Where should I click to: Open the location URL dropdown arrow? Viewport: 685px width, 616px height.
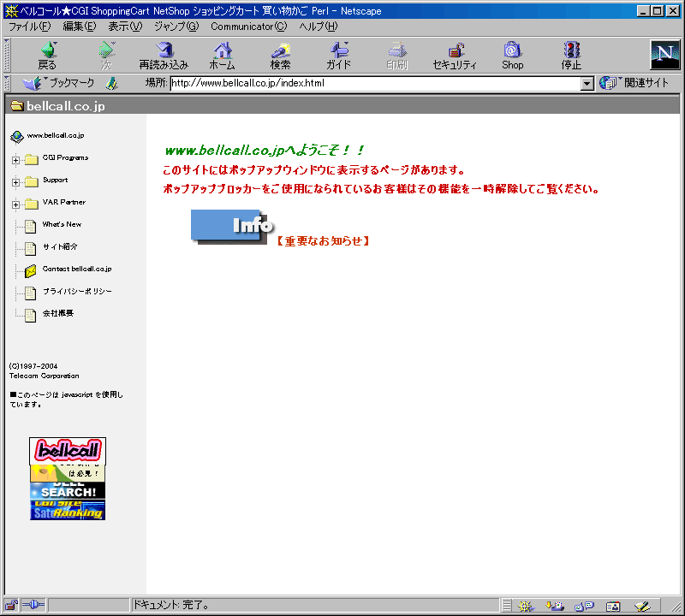click(x=587, y=83)
